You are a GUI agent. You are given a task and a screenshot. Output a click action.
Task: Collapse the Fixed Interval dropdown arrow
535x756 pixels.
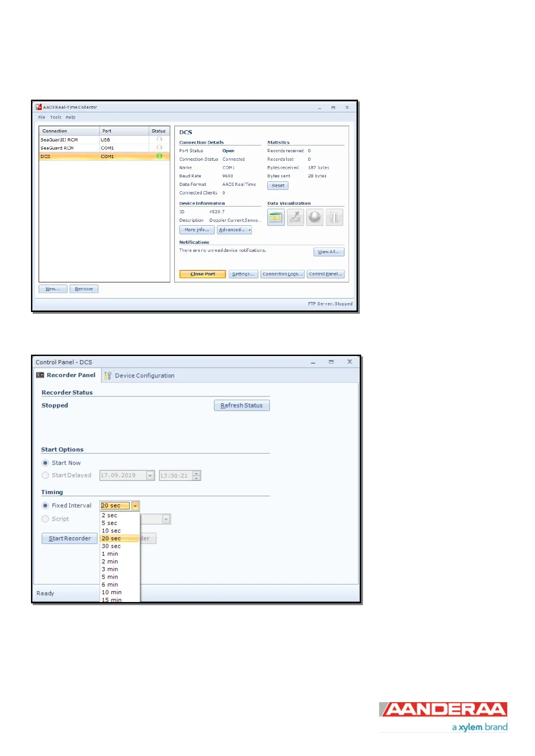135,506
